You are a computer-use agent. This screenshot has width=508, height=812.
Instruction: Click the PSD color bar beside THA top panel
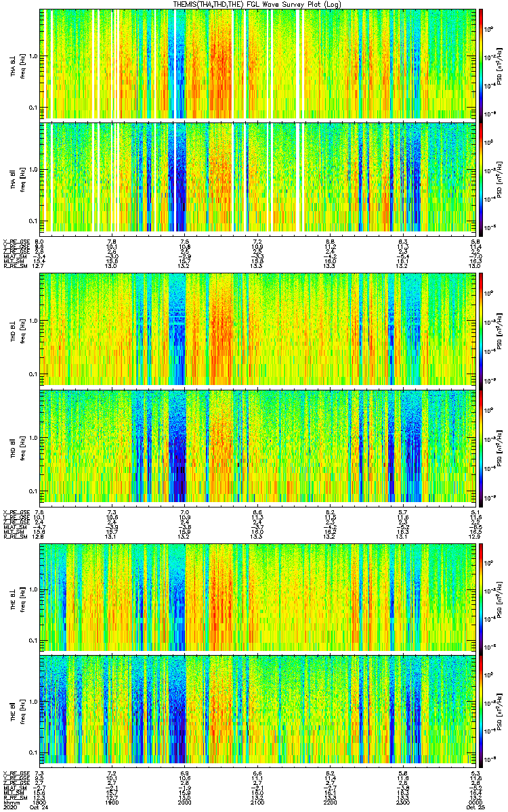(482, 64)
